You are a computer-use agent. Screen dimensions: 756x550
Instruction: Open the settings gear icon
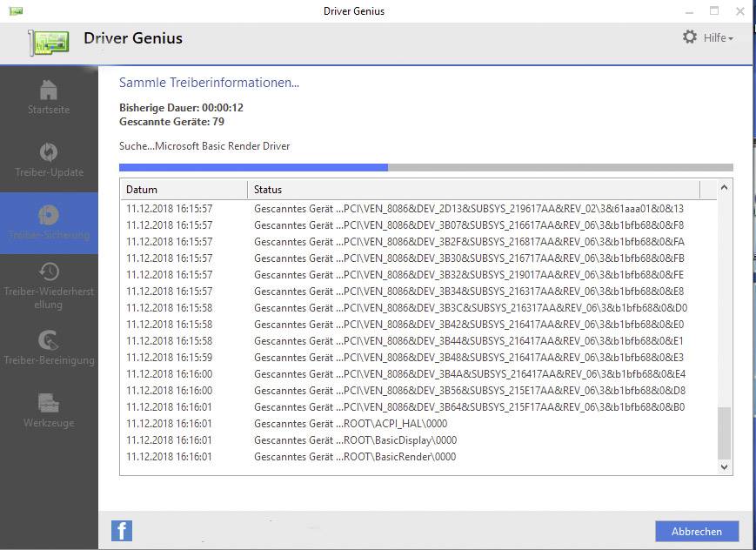coord(689,38)
